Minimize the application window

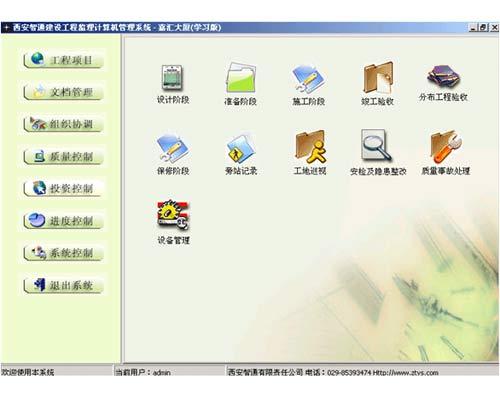point(473,28)
